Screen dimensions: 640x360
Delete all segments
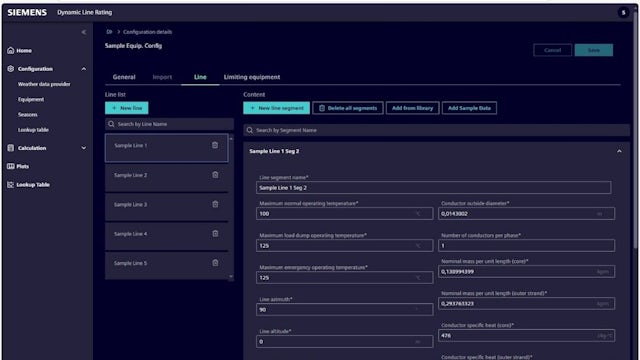pos(348,108)
